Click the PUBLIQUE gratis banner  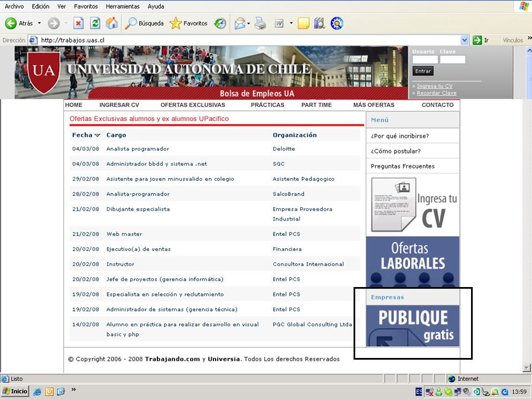pyautogui.click(x=413, y=326)
